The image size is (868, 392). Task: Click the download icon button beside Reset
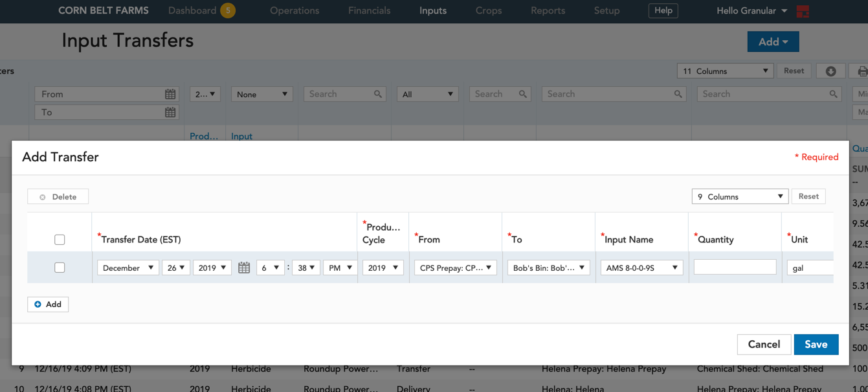(x=830, y=71)
